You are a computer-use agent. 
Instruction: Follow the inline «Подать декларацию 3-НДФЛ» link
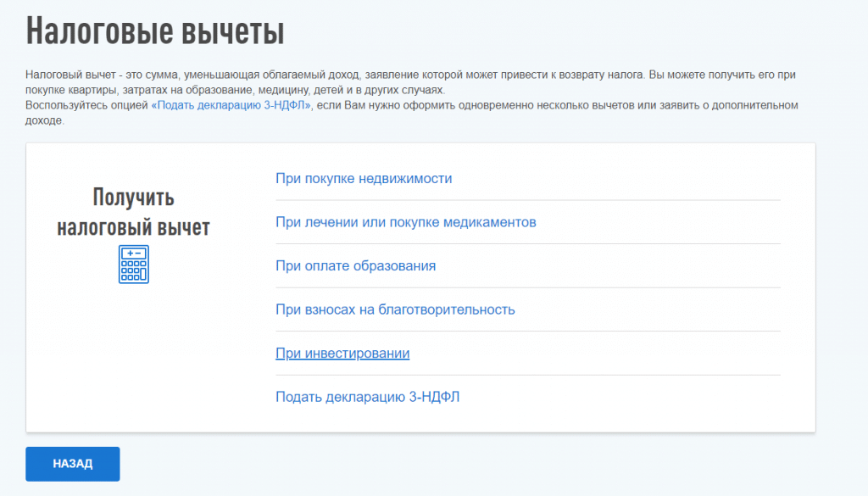click(x=231, y=105)
